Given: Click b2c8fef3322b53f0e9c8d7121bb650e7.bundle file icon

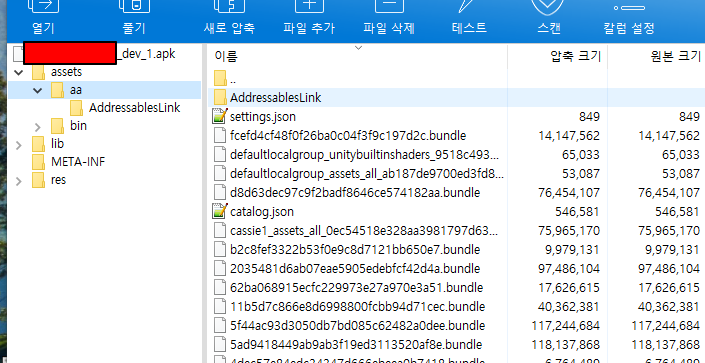Looking at the screenshot, I should pyautogui.click(x=220, y=250).
